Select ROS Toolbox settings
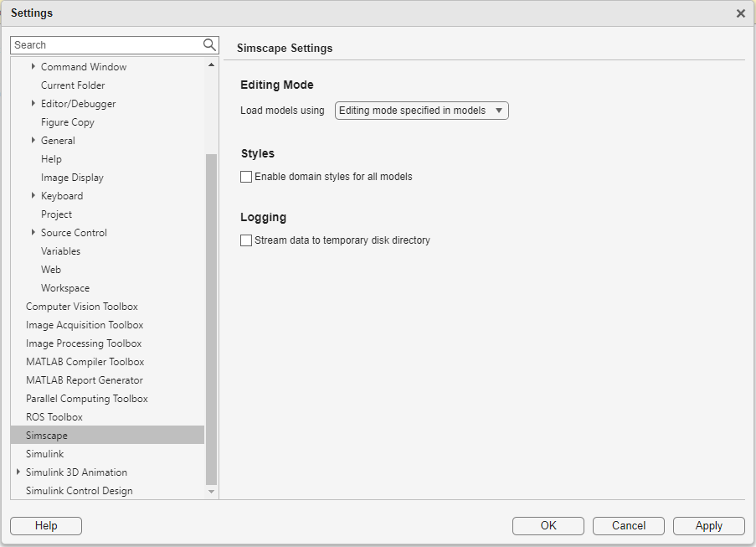756x547 pixels. (54, 417)
